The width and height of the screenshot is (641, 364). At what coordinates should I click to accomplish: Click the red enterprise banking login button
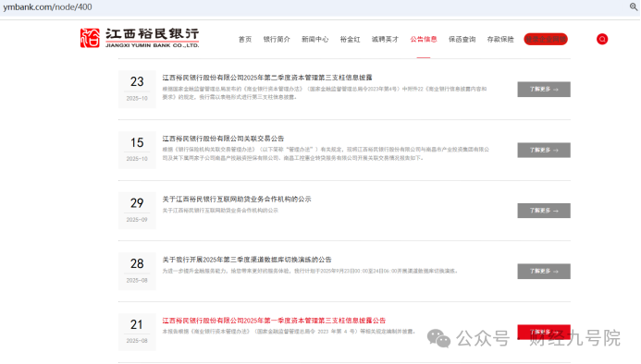(546, 39)
